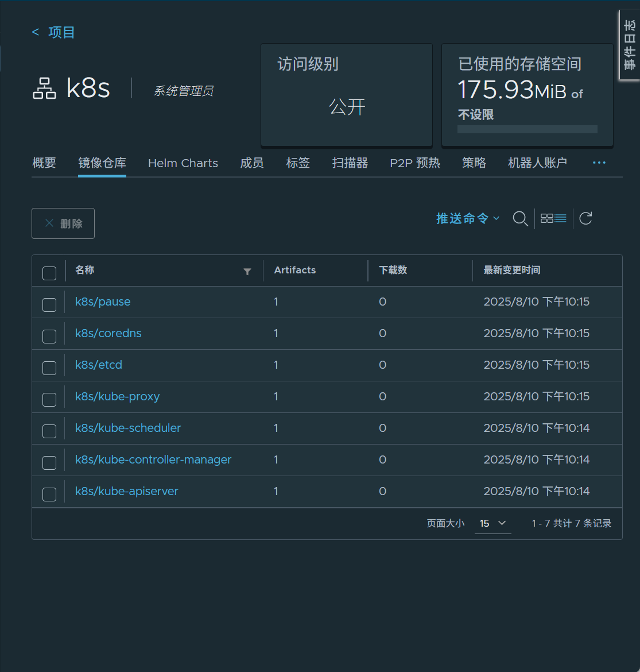Open the overflow tabs ellipsis
Viewport: 640px width, 672px height.
tap(599, 163)
